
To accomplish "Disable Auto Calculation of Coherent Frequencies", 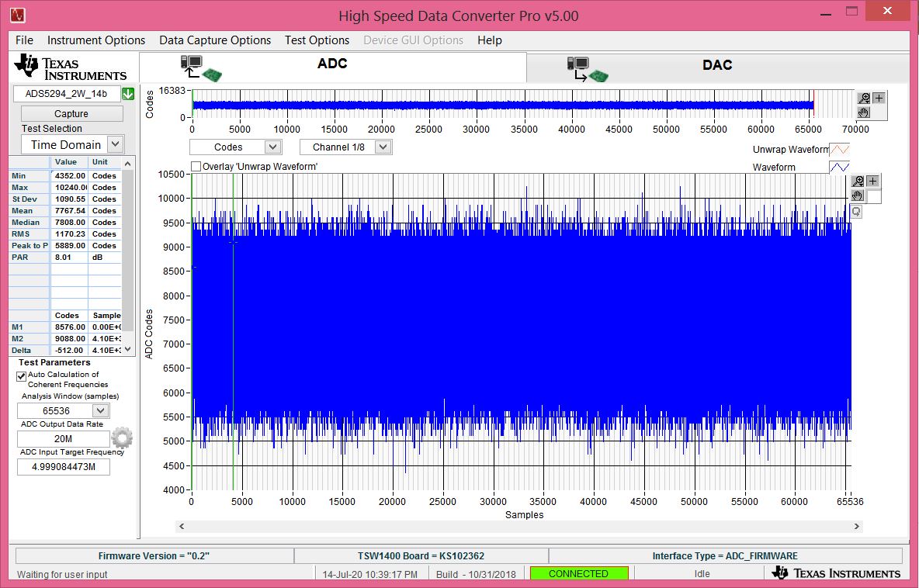I will point(19,375).
